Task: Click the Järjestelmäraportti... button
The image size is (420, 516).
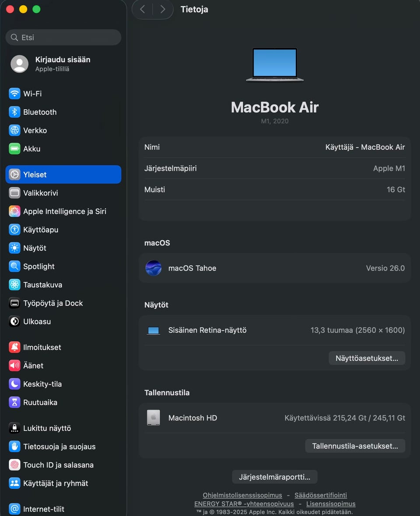Action: coord(274,477)
